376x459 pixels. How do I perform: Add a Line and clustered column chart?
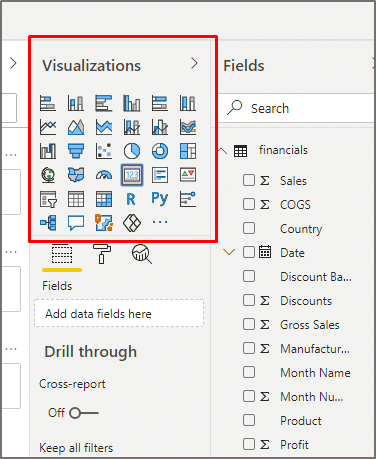click(x=160, y=127)
